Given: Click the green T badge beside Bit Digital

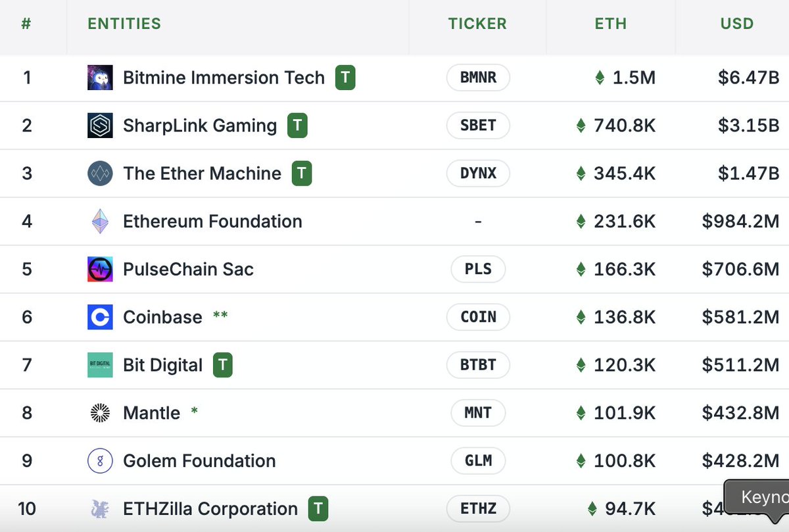Looking at the screenshot, I should (x=223, y=365).
